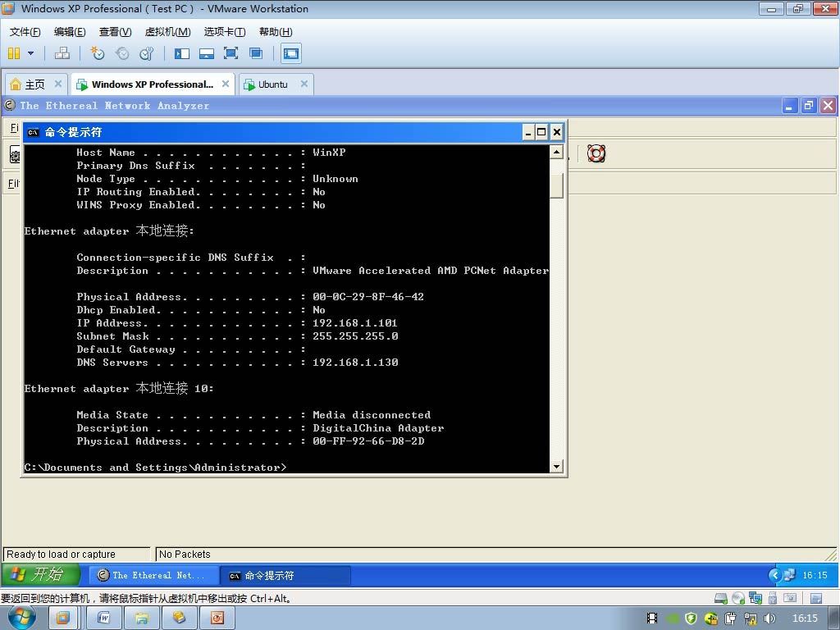
Task: Click the host tray power plug icon
Action: pyautogui.click(x=731, y=619)
